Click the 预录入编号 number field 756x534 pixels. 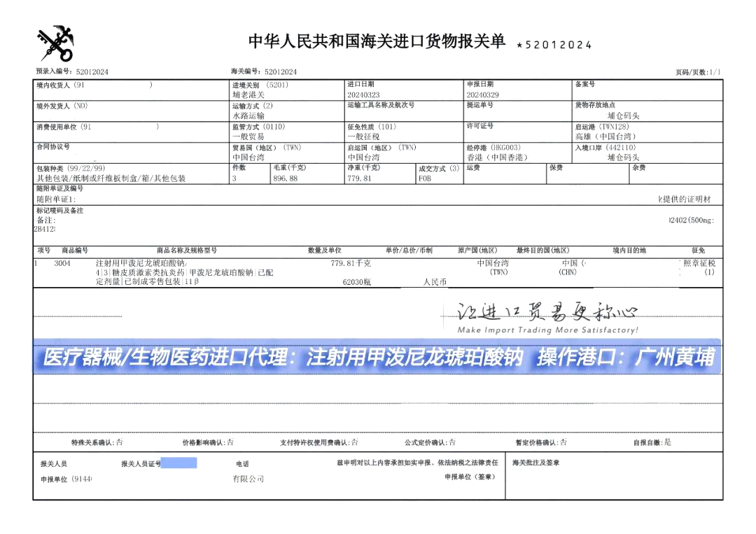(x=92, y=72)
